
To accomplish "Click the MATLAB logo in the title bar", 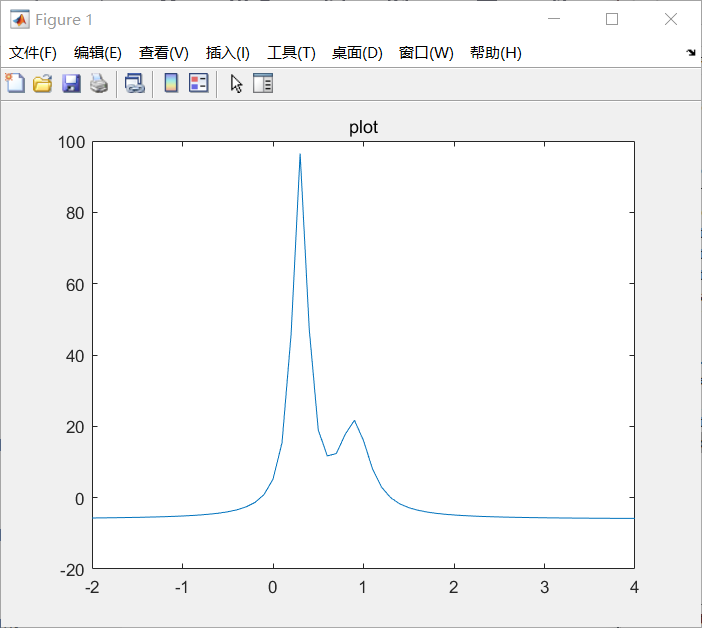I will tap(20, 19).
